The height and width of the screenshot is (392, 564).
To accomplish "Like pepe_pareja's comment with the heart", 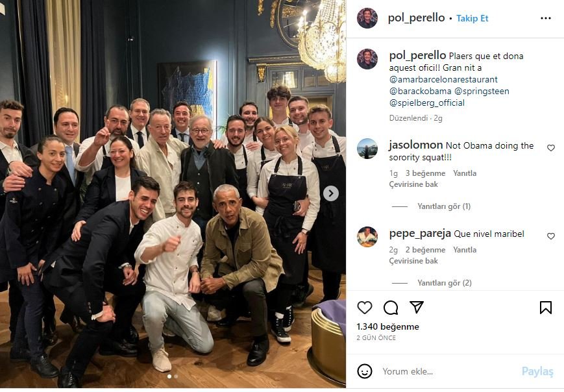I will coord(550,236).
